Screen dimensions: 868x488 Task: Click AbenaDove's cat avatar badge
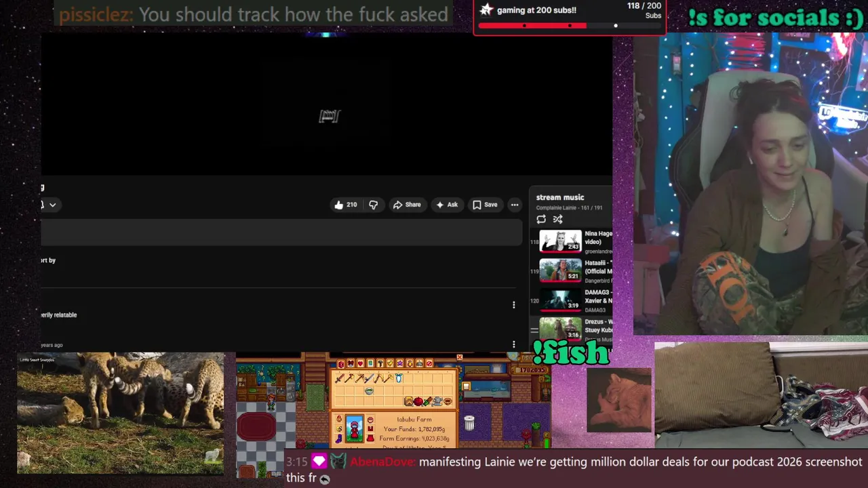338,462
